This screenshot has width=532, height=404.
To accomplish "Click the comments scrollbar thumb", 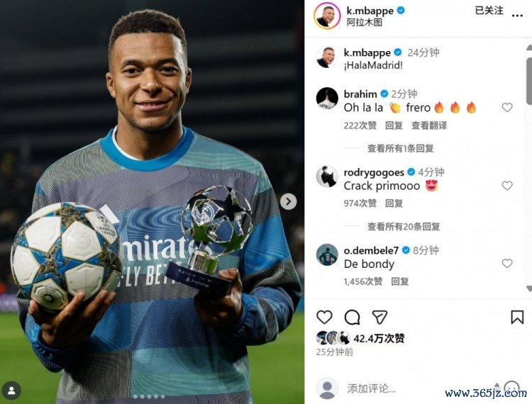I will (x=528, y=81).
